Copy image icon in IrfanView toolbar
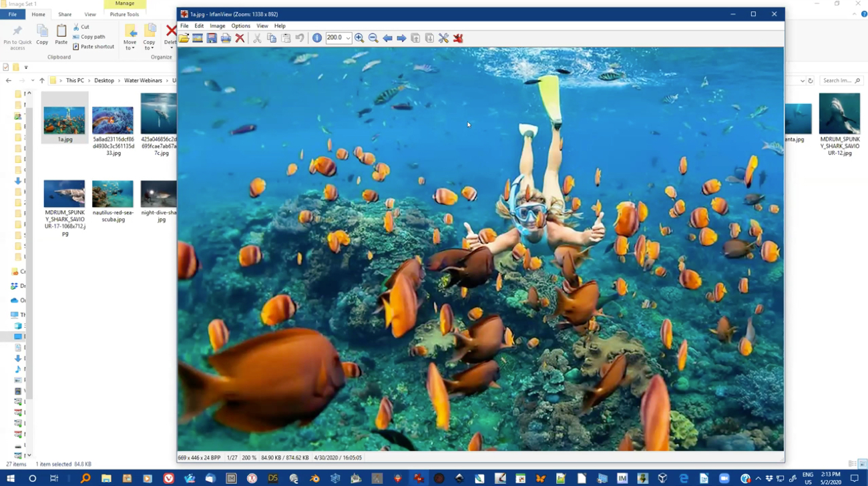The height and width of the screenshot is (486, 868). point(271,38)
